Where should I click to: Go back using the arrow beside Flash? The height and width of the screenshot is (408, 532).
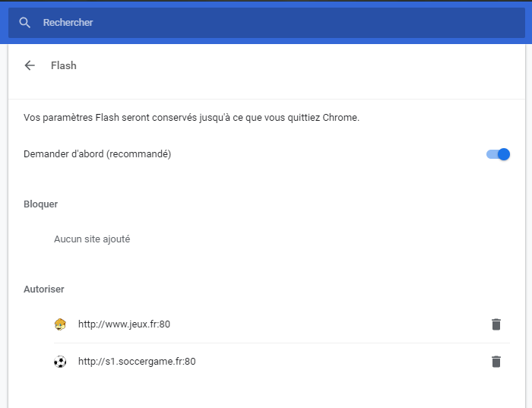(x=30, y=65)
